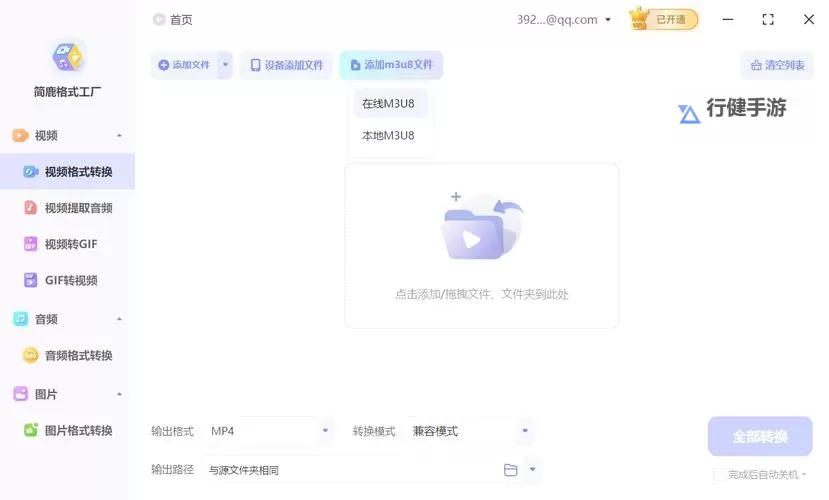The width and height of the screenshot is (829, 500).
Task: Go back to 首页
Action: [181, 20]
